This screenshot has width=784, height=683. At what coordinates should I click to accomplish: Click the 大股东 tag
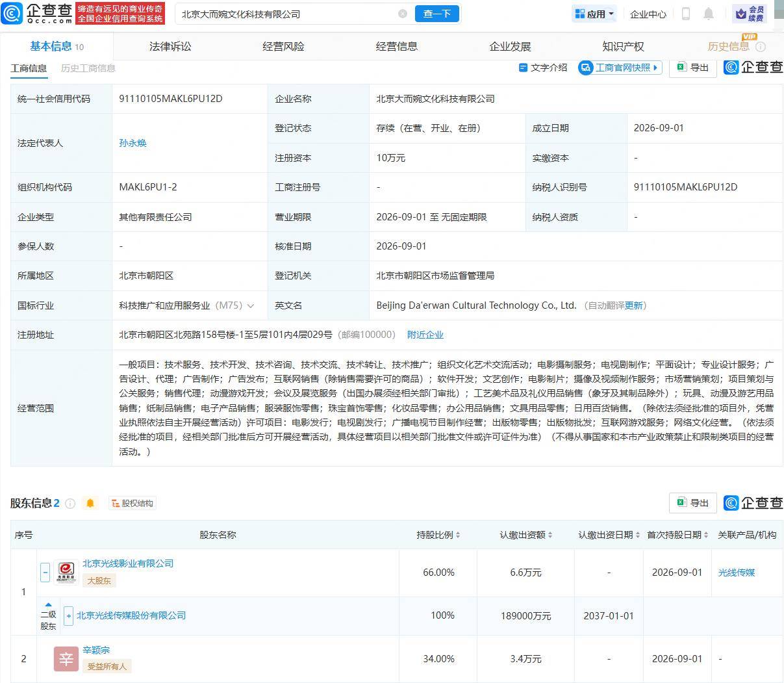[x=99, y=581]
